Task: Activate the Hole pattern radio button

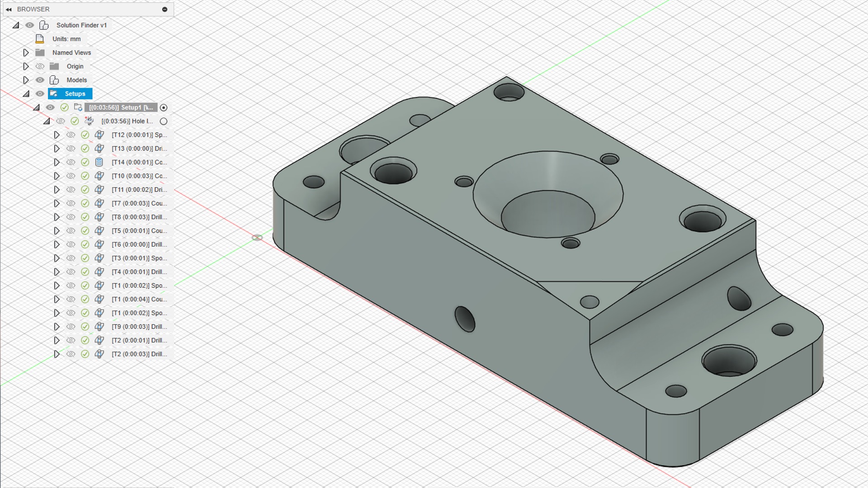Action: pos(164,121)
